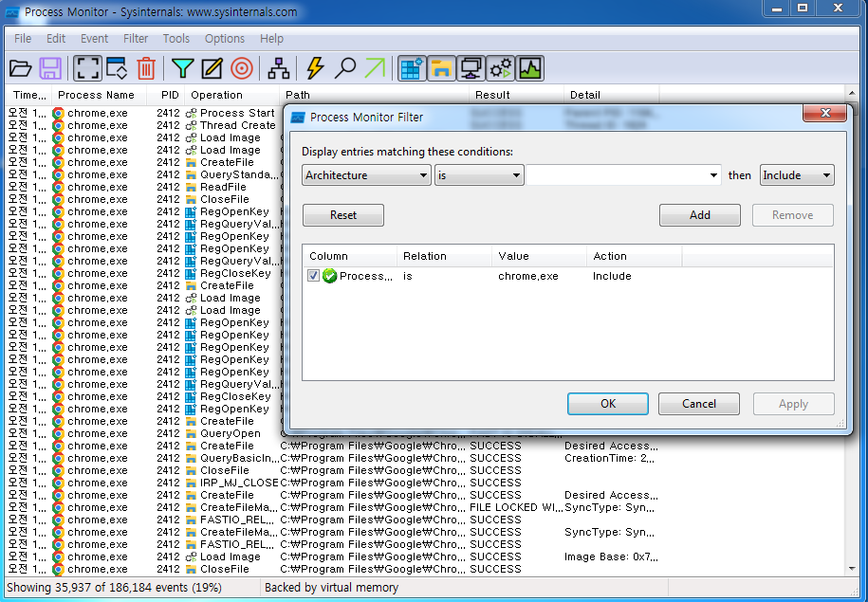Open the Include action dropdown
This screenshot has height=602, width=868.
coord(797,175)
